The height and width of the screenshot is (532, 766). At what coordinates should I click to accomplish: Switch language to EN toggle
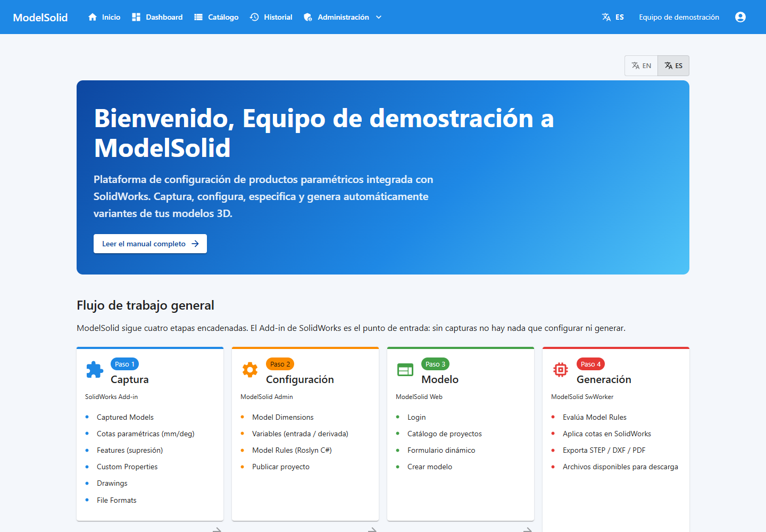pyautogui.click(x=641, y=65)
